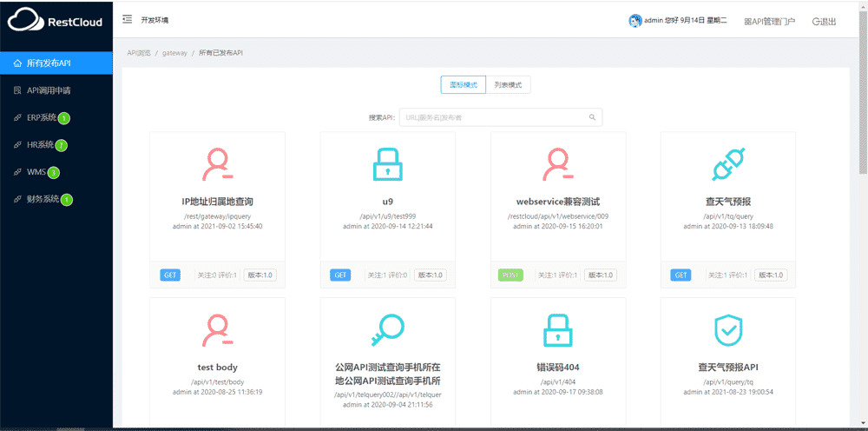The height and width of the screenshot is (431, 868).
Task: Switch to 列表模式 view
Action: point(508,85)
